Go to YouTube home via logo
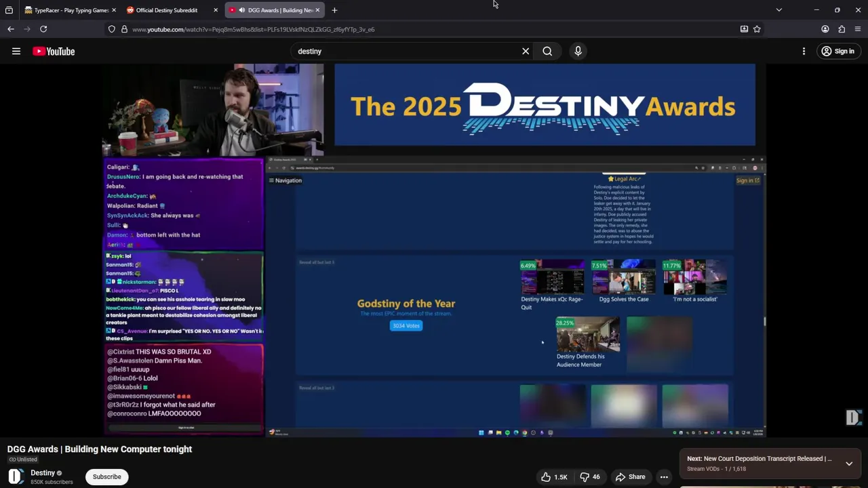Viewport: 868px width, 488px height. [54, 52]
